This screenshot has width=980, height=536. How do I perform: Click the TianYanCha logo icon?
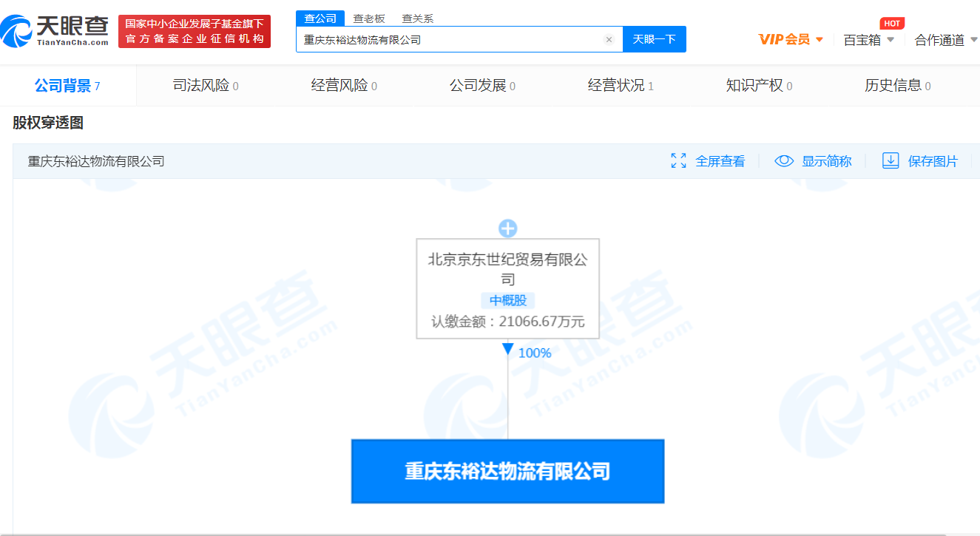tap(16, 31)
